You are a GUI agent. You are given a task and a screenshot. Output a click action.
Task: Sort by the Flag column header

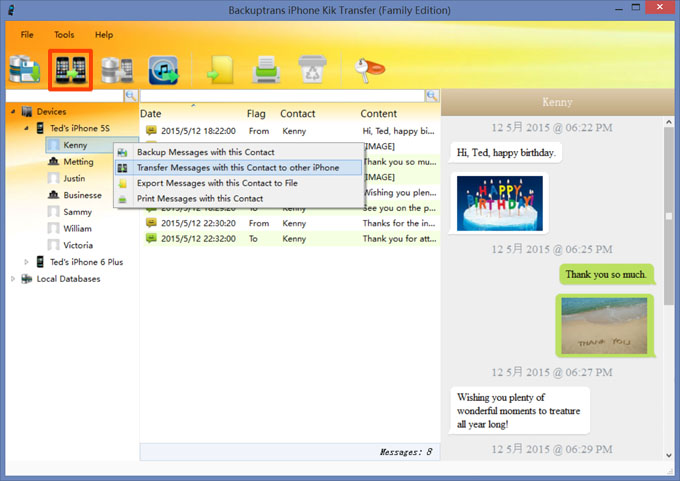coord(256,114)
